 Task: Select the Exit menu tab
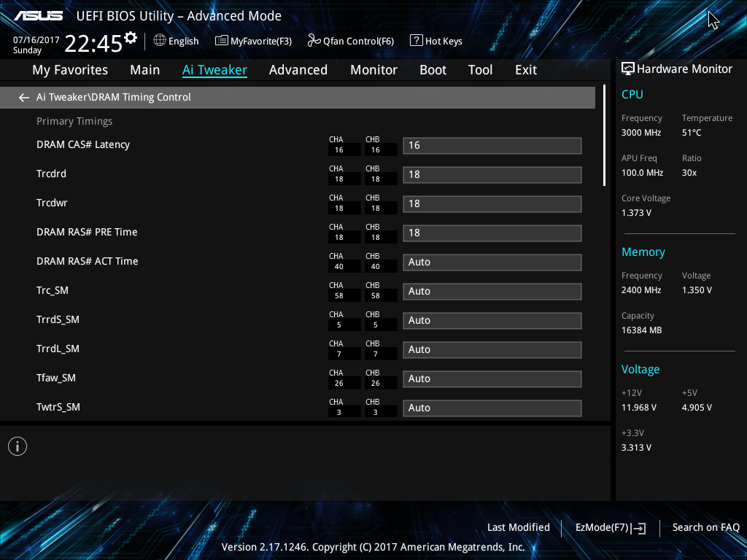pos(526,70)
